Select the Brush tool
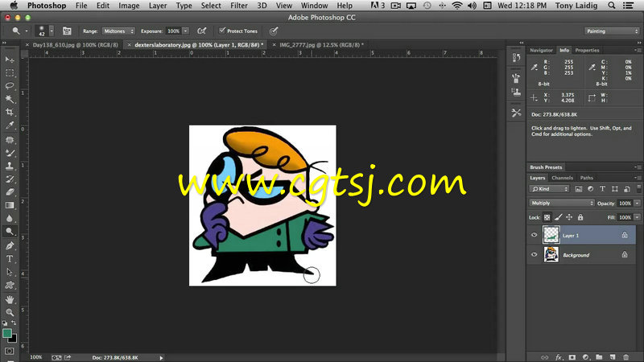 click(10, 153)
